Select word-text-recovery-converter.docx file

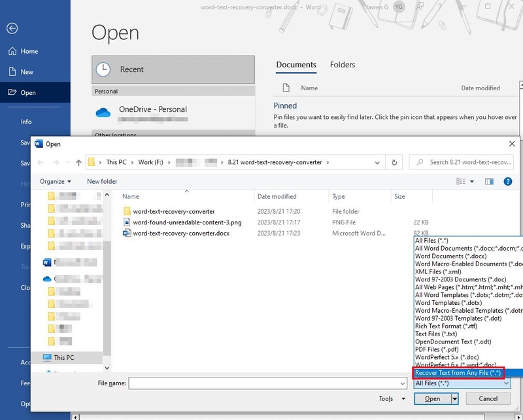click(x=181, y=234)
